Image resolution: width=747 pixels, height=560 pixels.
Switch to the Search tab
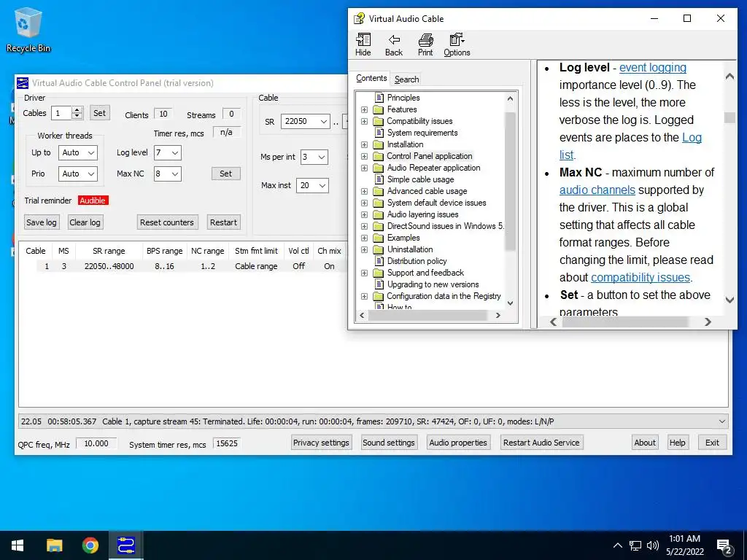tap(406, 79)
